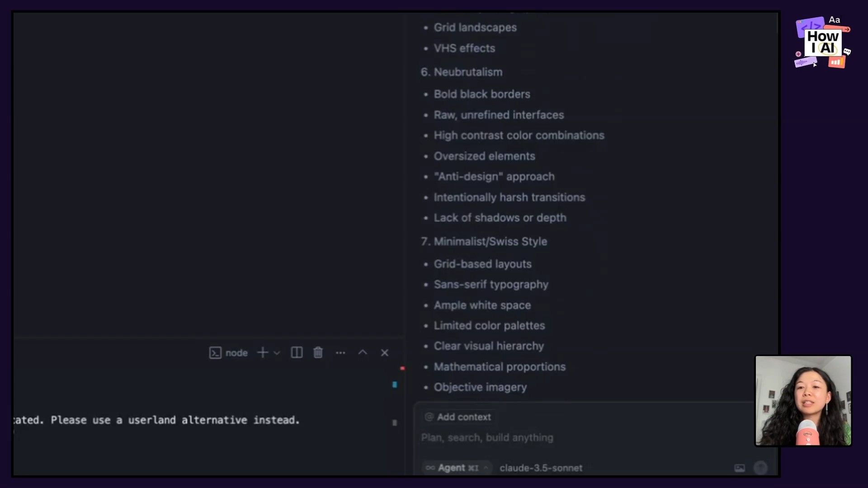This screenshot has height=488, width=868.
Task: Split the terminal panel
Action: pos(297,352)
